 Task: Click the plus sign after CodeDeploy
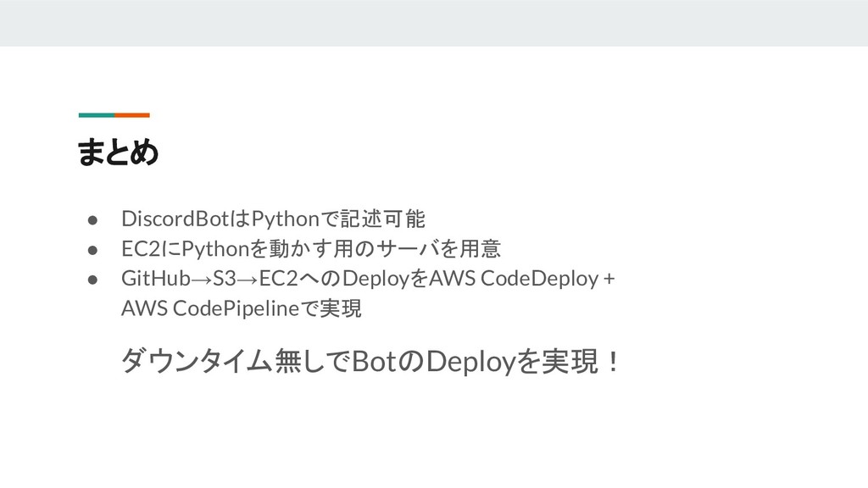(609, 279)
